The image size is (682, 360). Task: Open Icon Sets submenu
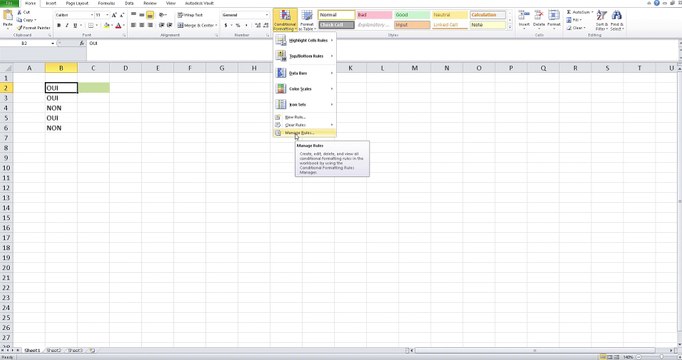pyautogui.click(x=305, y=104)
